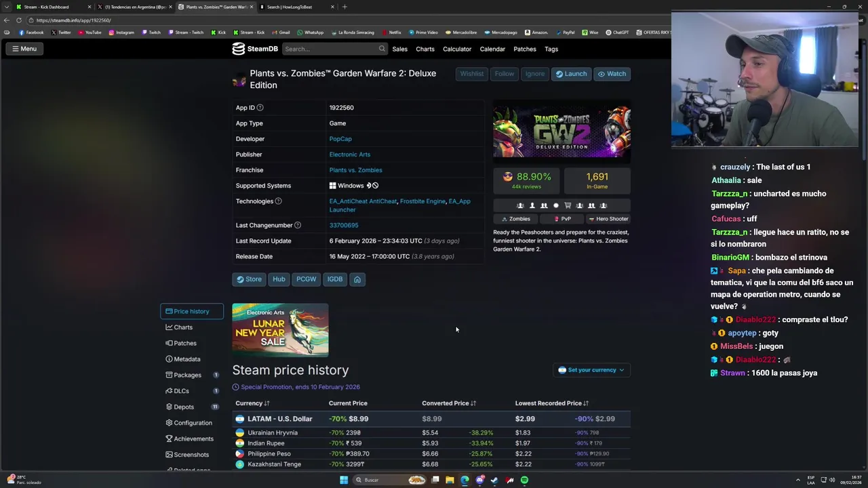
Task: Launch the game via Steam
Action: 571,74
